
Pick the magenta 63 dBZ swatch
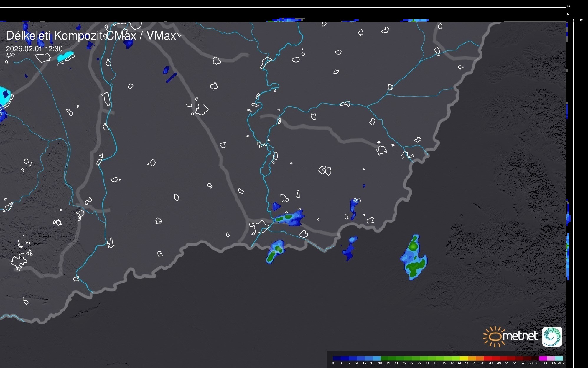542,358
